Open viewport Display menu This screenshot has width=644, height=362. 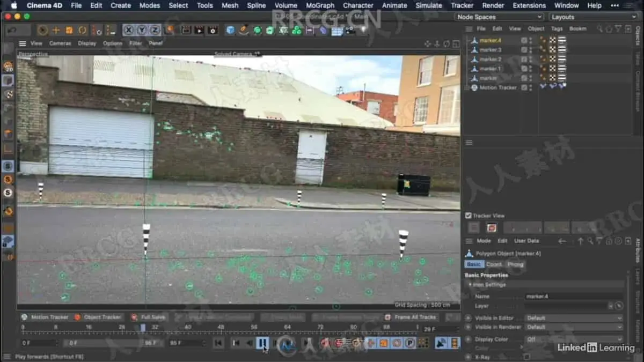coord(87,43)
